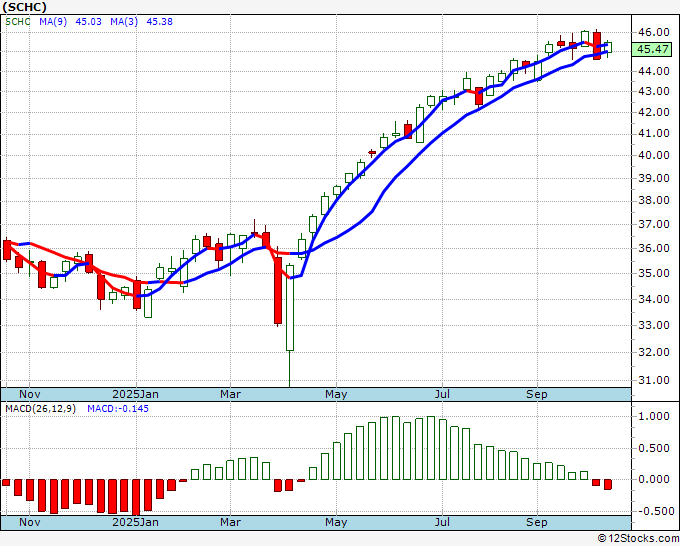The height and width of the screenshot is (546, 680).
Task: Click the 0.000 MACD axis label
Action: 654,479
